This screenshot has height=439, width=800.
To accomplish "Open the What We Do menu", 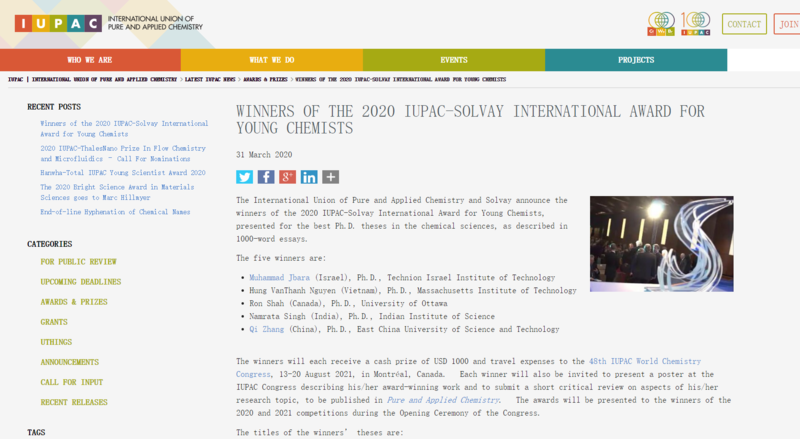I will [271, 60].
